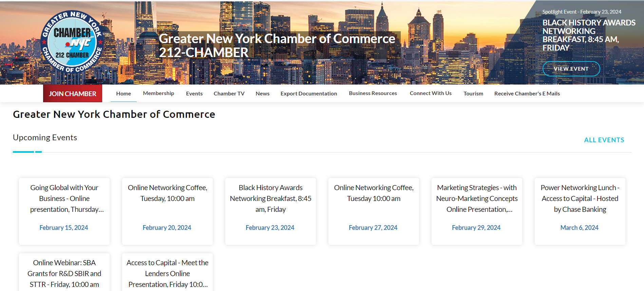Click Receive Chamber's E Mails link
Screen dimensions: 644x291
point(527,94)
